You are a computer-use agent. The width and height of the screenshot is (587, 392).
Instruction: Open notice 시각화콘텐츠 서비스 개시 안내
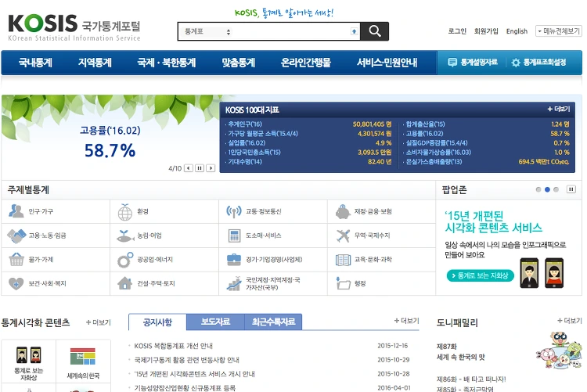pyautogui.click(x=194, y=374)
